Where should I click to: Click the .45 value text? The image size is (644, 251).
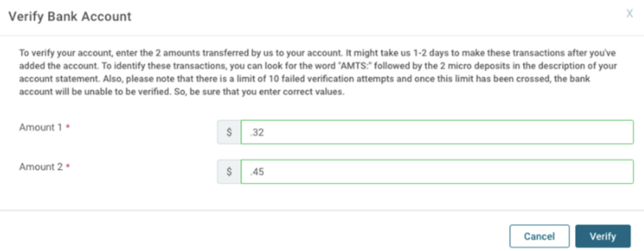[257, 172]
